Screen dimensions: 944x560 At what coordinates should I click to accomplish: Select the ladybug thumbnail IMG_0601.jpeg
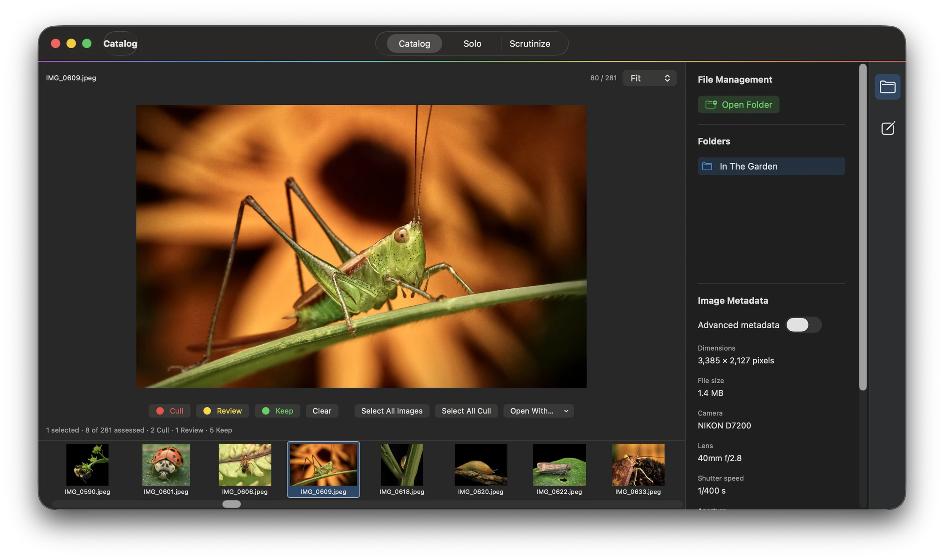166,469
